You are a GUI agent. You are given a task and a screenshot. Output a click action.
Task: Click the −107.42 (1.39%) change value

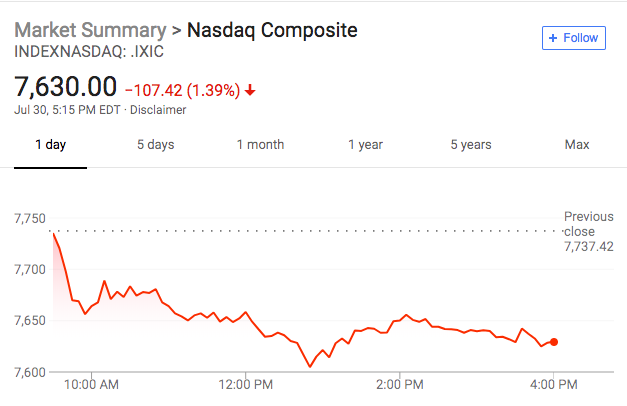[x=181, y=90]
